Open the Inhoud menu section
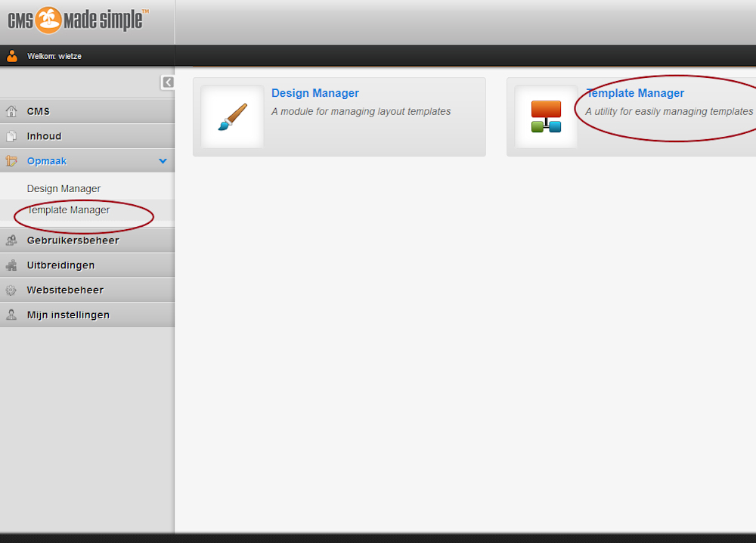The height and width of the screenshot is (543, 756). (x=44, y=136)
